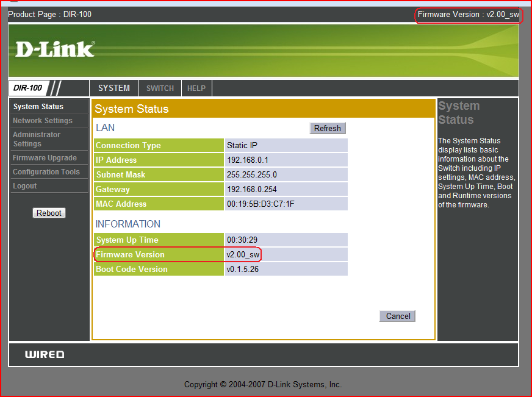Click the Firmware Version text in header

(x=469, y=14)
